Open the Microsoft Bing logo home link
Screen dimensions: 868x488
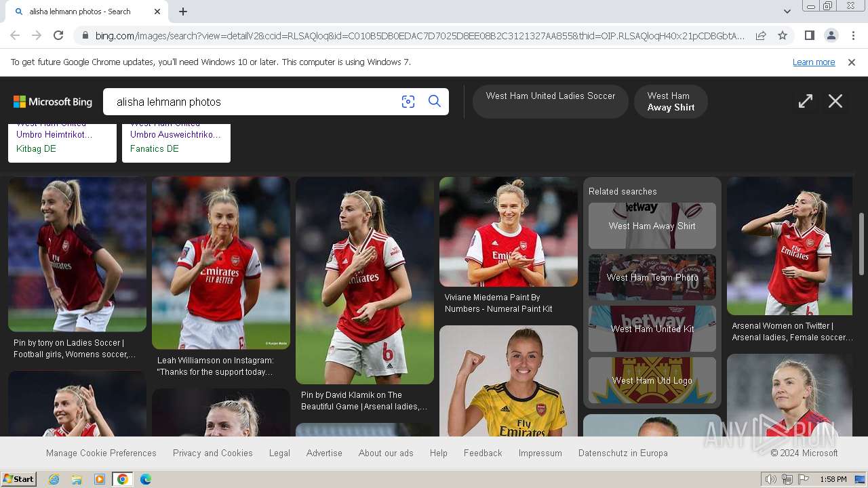[x=53, y=102]
